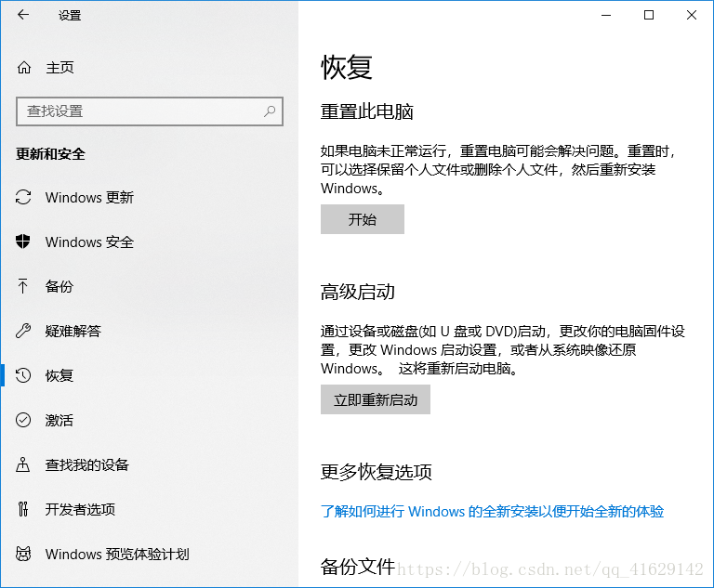The image size is (714, 588).
Task: Click the upload arrow icon for 备份
Action: [x=22, y=286]
